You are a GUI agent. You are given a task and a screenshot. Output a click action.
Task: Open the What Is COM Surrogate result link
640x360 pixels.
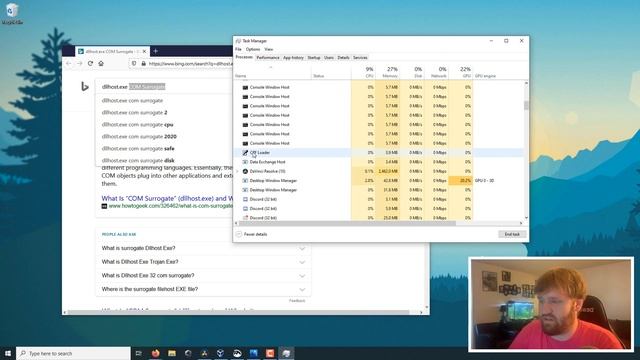(167, 198)
